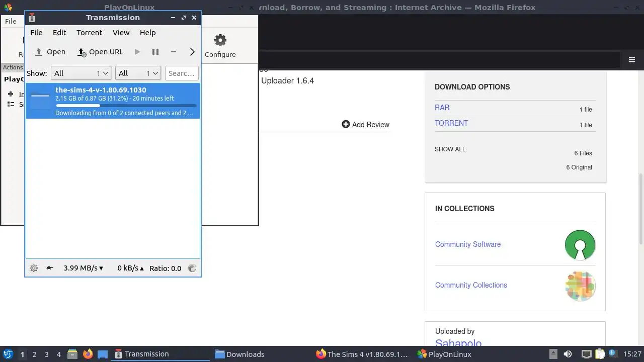Click the torrent download progress bar
Image resolution: width=644 pixels, height=362 pixels.
pyautogui.click(x=126, y=106)
